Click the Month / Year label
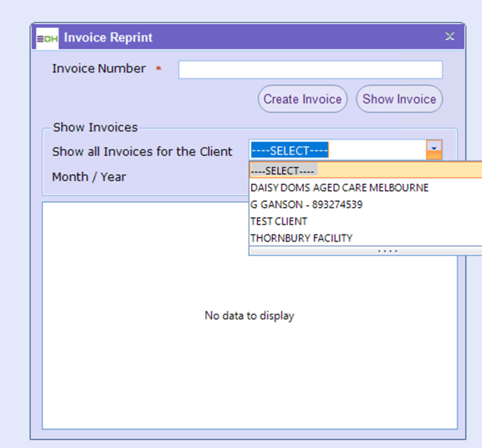Viewport: 482px width, 448px height. pyautogui.click(x=88, y=177)
